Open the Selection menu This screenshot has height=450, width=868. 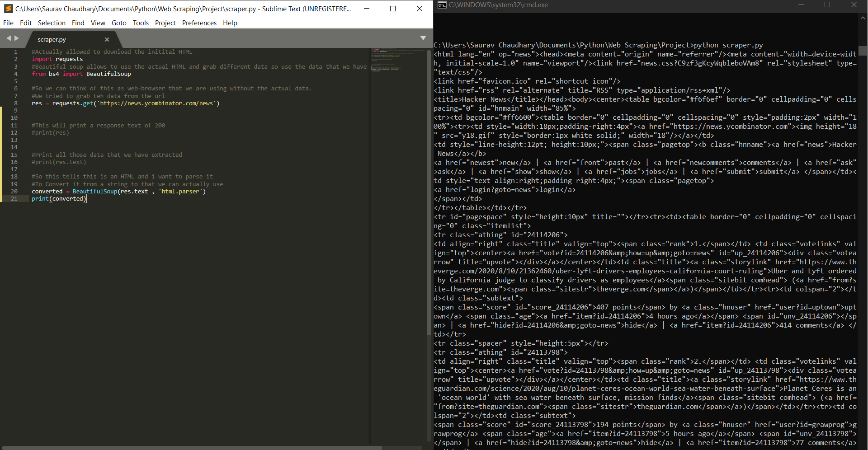click(x=52, y=23)
